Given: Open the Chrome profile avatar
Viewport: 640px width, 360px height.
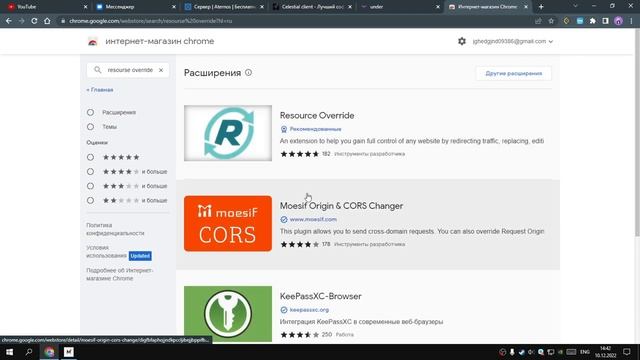Looking at the screenshot, I should point(618,21).
